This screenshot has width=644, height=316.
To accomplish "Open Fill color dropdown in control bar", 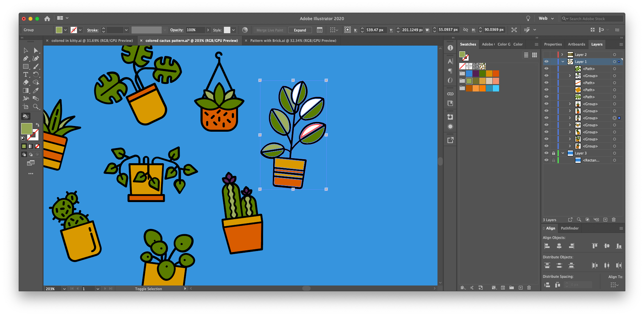I will 65,30.
